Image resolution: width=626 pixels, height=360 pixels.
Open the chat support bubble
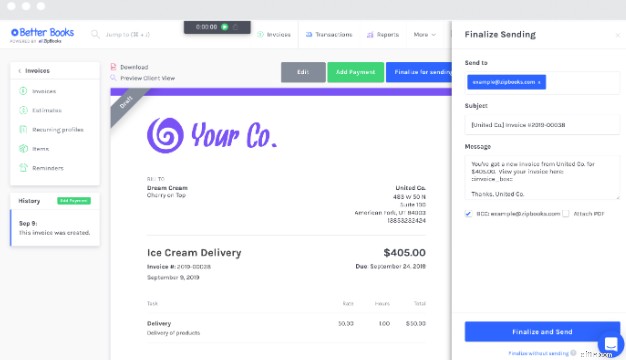[610, 344]
